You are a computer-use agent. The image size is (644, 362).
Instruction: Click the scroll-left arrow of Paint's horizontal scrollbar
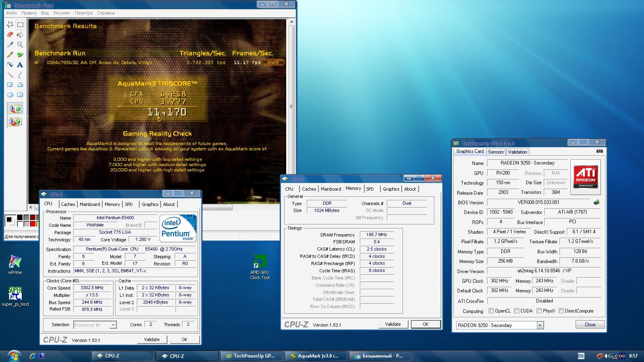pos(31,208)
